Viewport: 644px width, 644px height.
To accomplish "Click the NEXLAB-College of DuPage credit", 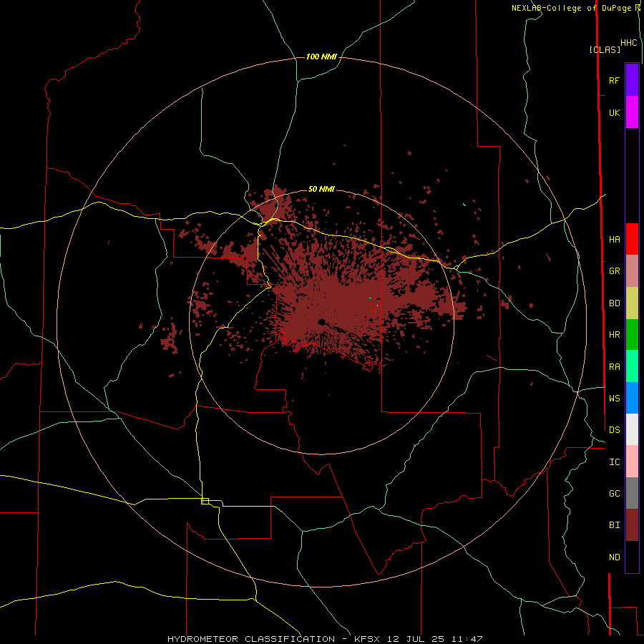I will (x=573, y=8).
